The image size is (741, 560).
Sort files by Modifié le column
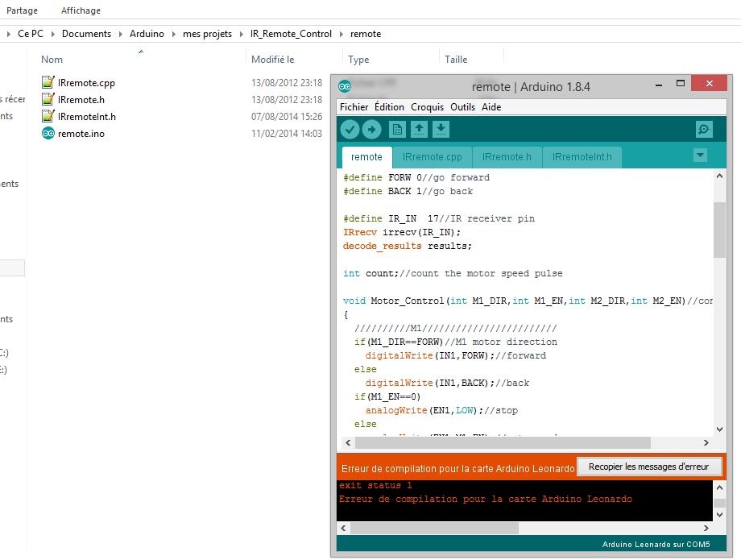point(273,60)
